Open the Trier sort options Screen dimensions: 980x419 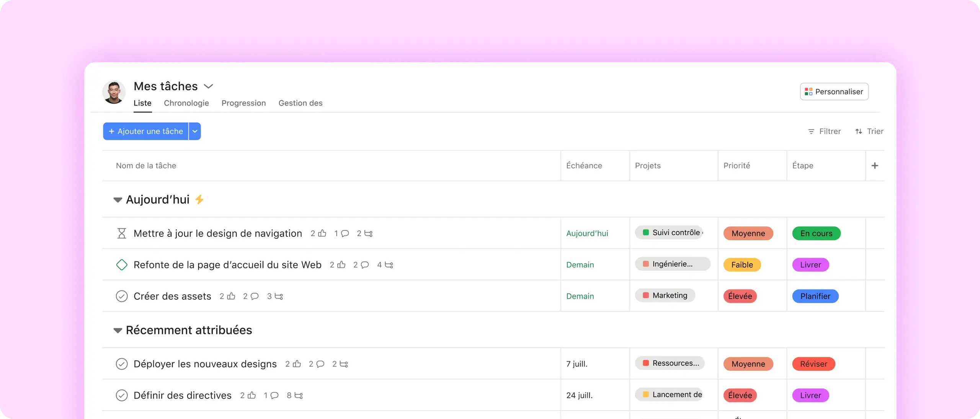(869, 131)
